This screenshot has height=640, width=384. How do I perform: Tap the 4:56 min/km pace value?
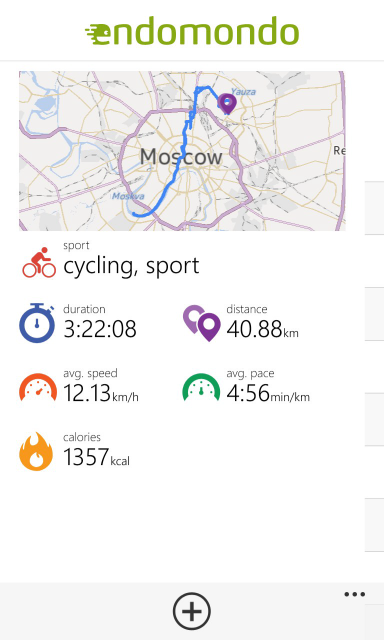click(x=268, y=393)
